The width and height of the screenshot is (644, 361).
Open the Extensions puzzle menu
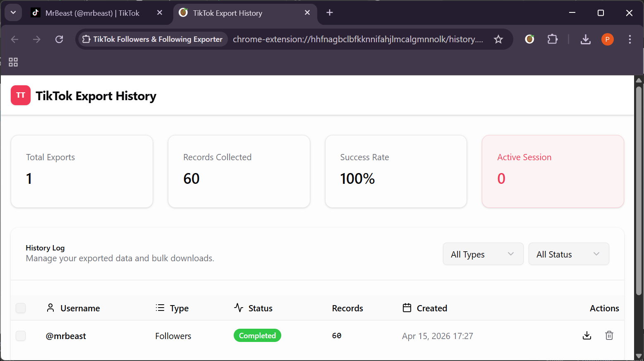[x=553, y=39]
